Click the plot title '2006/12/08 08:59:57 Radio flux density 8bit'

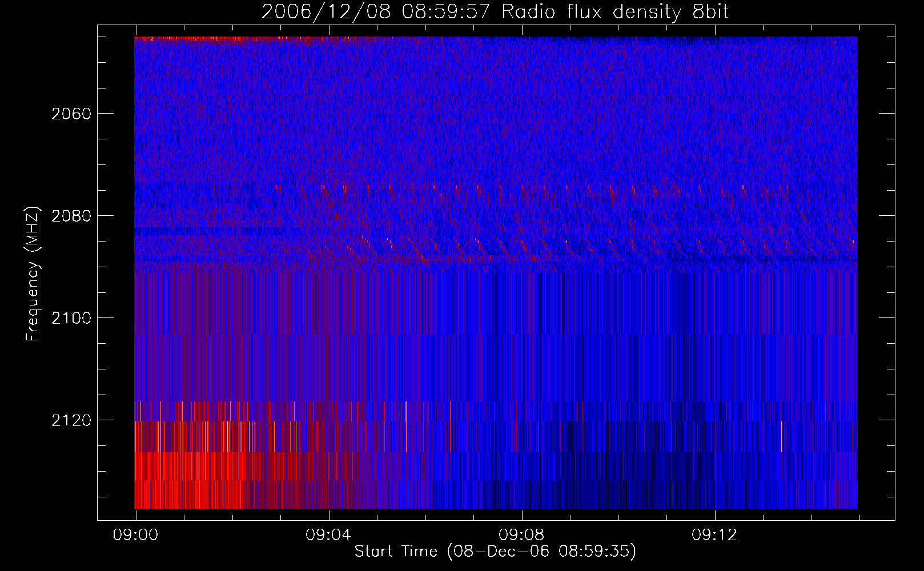coord(496,12)
